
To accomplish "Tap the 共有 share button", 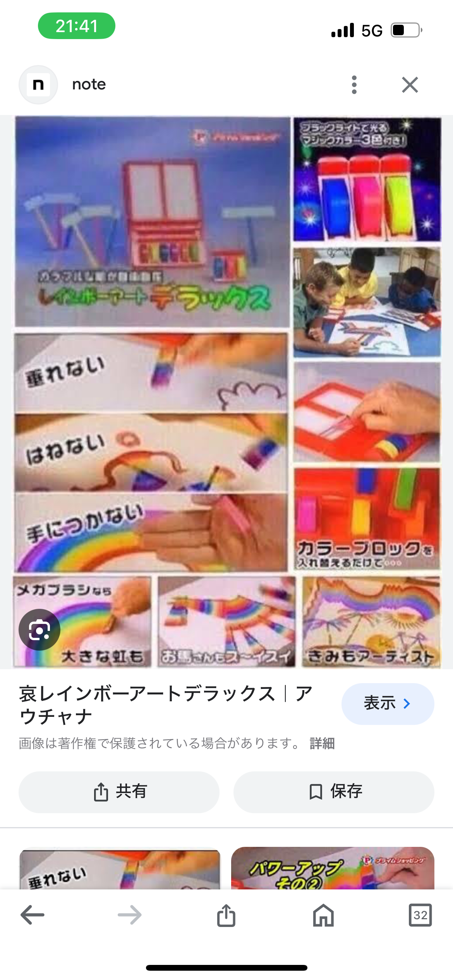I will tap(119, 792).
